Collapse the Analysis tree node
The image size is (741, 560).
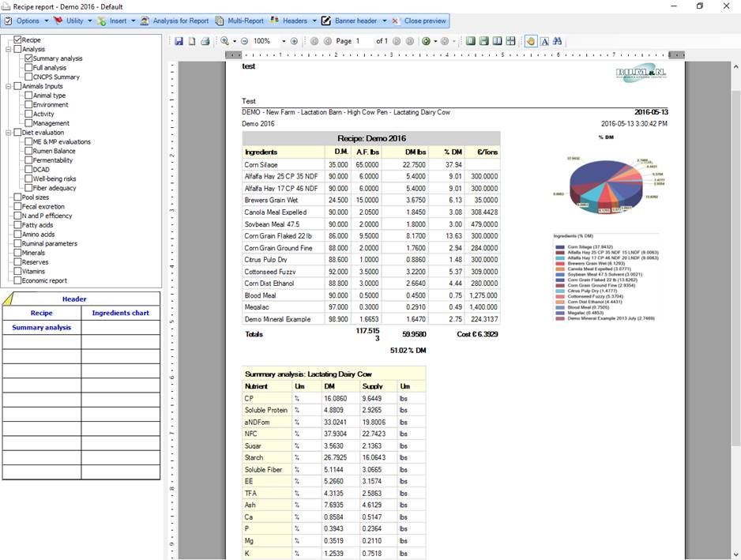point(8,49)
